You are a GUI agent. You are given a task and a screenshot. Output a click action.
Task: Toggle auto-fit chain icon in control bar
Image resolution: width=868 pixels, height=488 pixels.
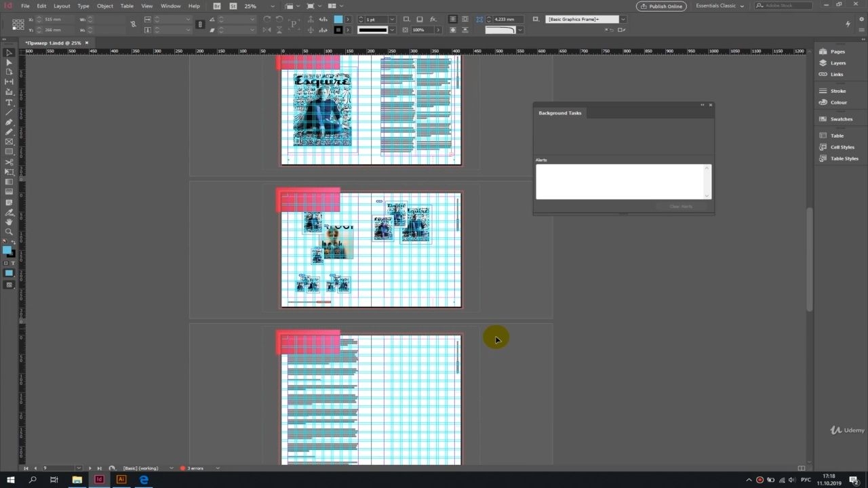coord(479,20)
